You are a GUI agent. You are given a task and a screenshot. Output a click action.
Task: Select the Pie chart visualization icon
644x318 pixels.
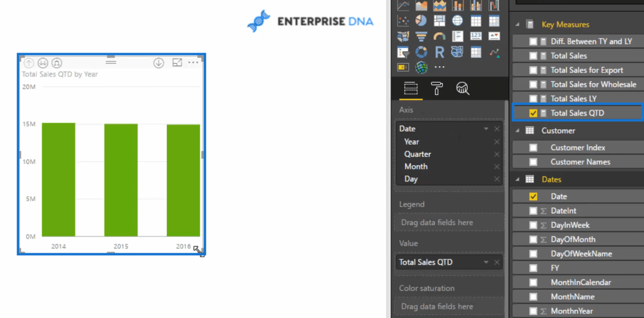pyautogui.click(x=421, y=21)
